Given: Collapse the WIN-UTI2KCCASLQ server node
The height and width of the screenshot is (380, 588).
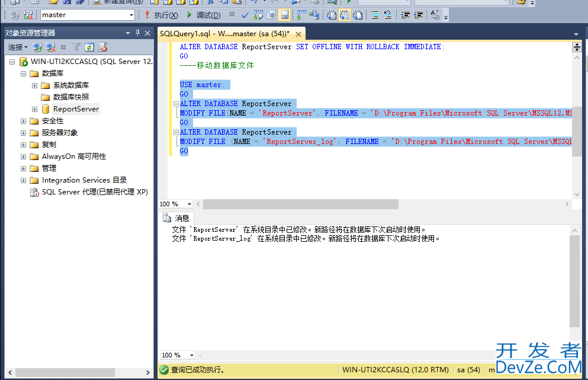Looking at the screenshot, I should (x=12, y=62).
